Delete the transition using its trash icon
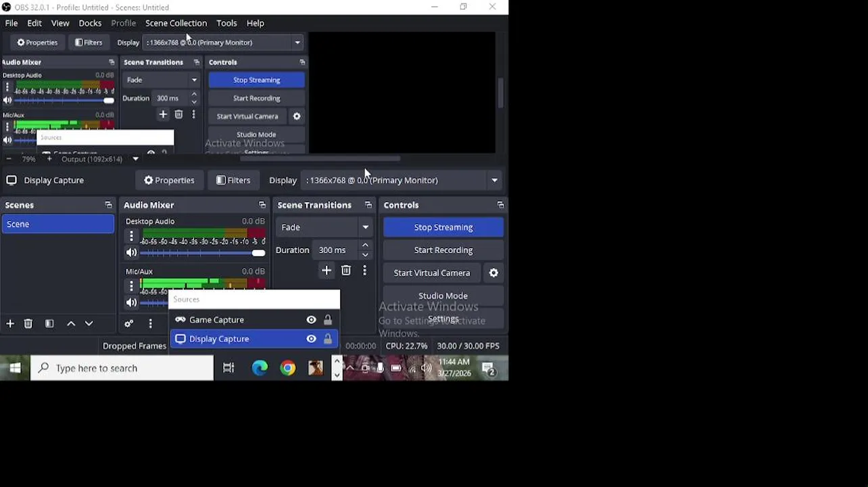Viewport: 868px width, 487px height. point(346,271)
